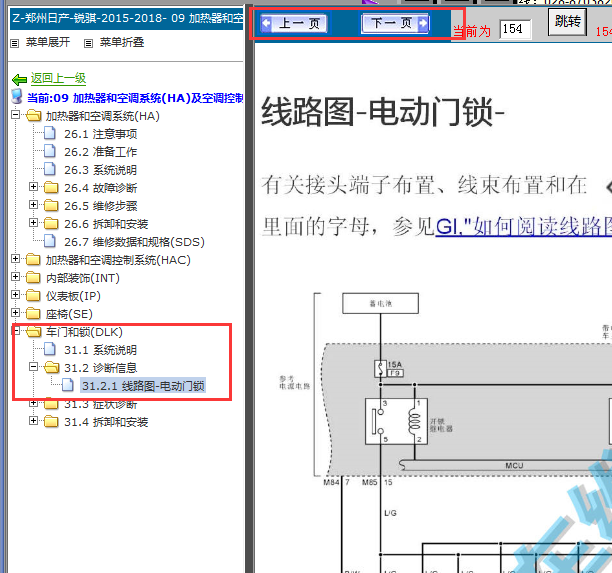The width and height of the screenshot is (612, 573).
Task: Open 26.2 准备工作 page
Action: (x=101, y=152)
